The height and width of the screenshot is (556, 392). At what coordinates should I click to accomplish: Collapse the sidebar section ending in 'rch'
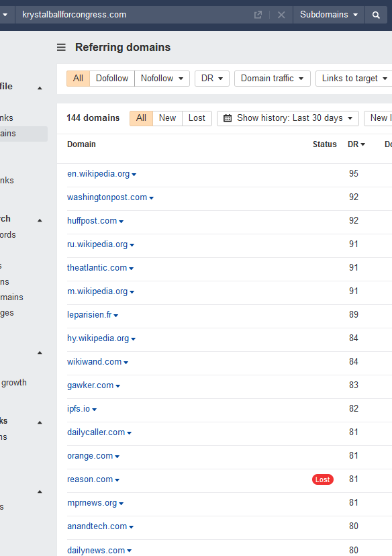click(x=40, y=220)
